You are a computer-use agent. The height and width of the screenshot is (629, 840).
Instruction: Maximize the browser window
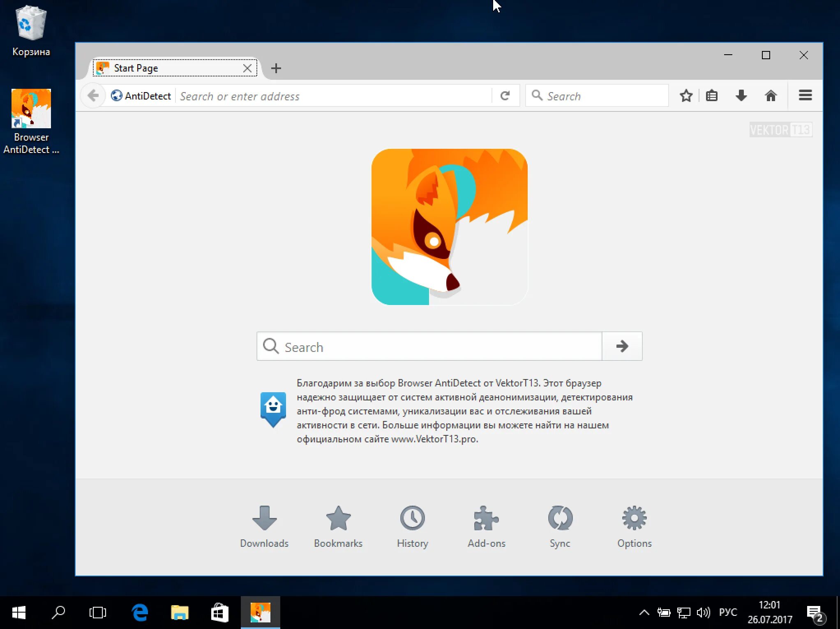click(x=766, y=55)
